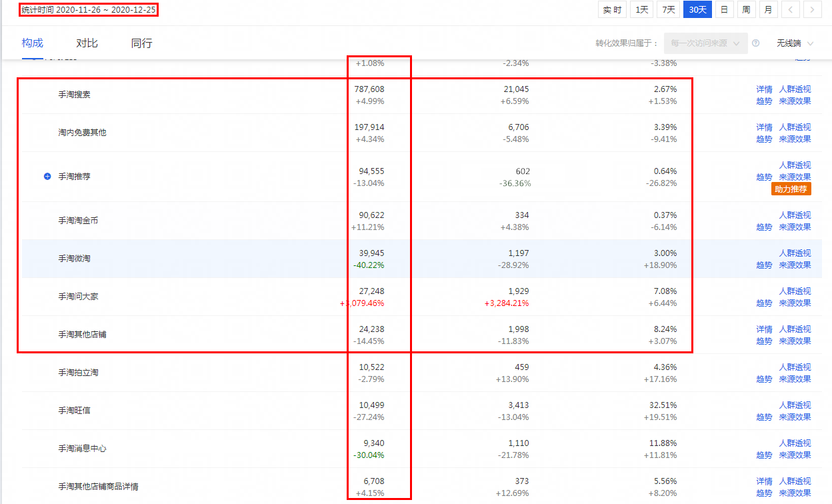Click the 787,608 visitor value
Screen dimensions: 832x504
[x=369, y=89]
